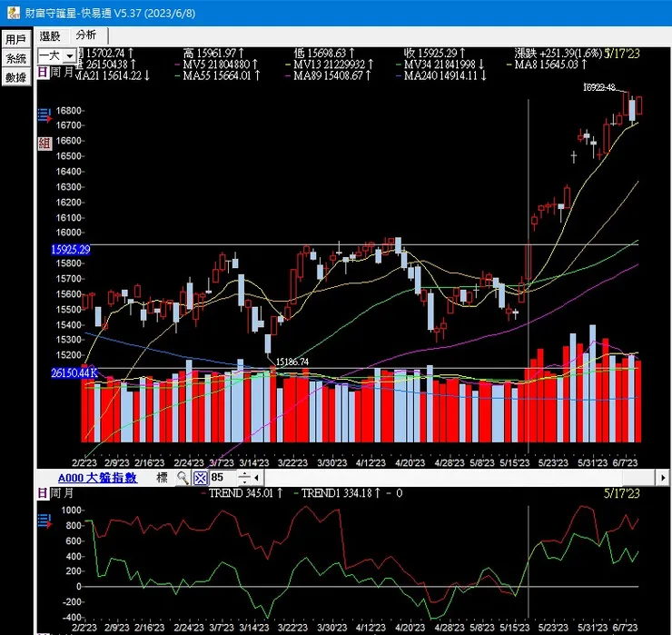
Task: Click the 5/15'23 date on main chart axis
Action: tap(514, 462)
